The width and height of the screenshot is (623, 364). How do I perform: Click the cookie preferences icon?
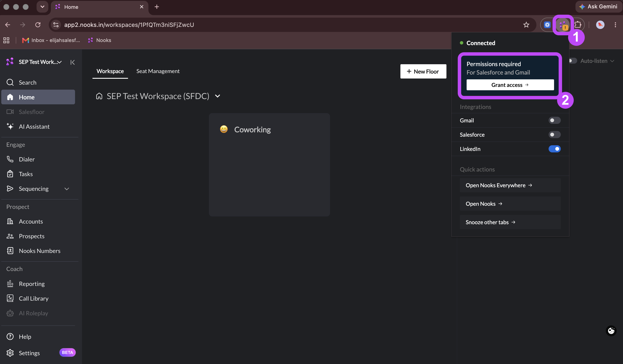point(611,331)
